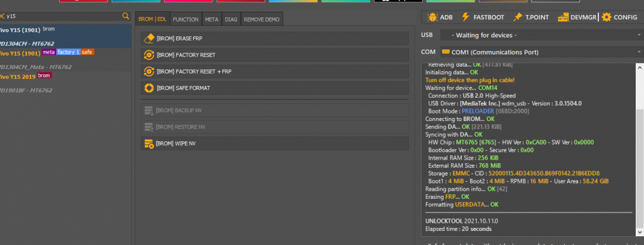Click 'Turn off device then plug in cable!' text
The image size is (644, 245).
point(470,80)
